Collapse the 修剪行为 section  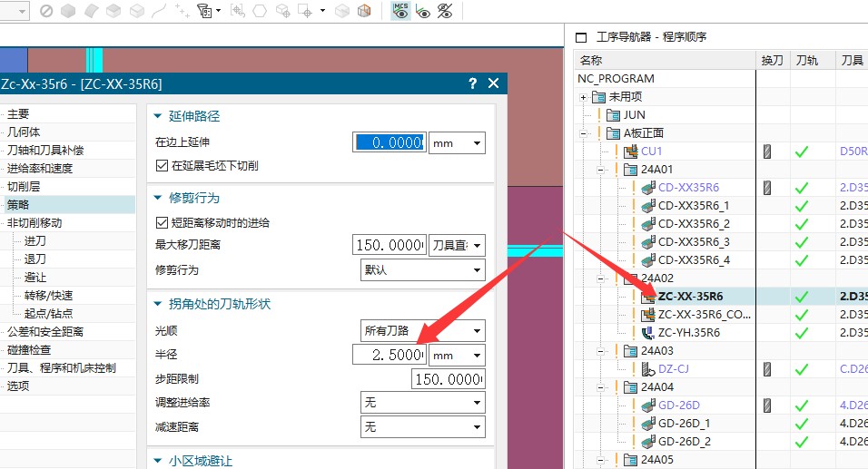(158, 198)
